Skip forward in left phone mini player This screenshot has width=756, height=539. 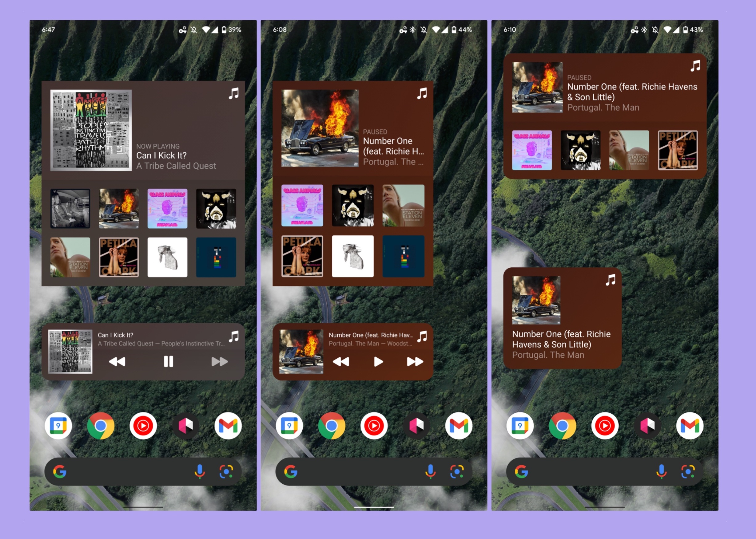coord(220,361)
